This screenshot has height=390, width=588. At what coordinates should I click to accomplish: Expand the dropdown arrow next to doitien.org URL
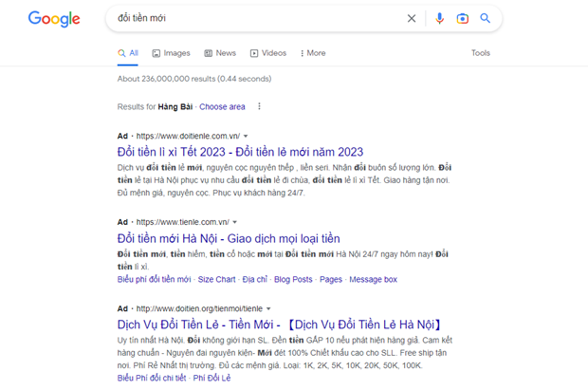click(x=268, y=308)
